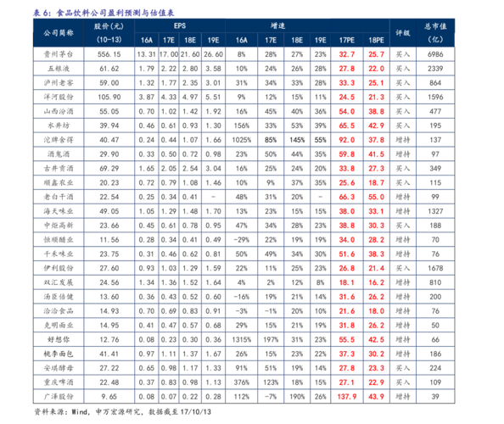This screenshot has width=504, height=424.
Task: Select the '评级' column header
Action: 403,33
